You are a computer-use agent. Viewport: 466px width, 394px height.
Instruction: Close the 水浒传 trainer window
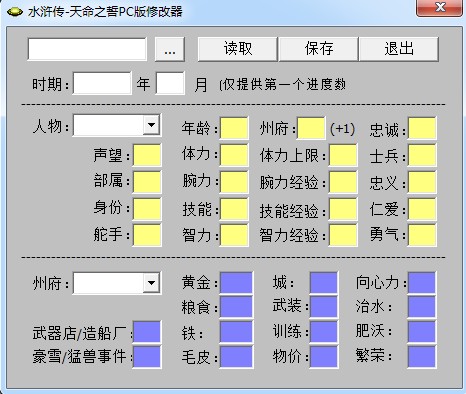(x=440, y=7)
